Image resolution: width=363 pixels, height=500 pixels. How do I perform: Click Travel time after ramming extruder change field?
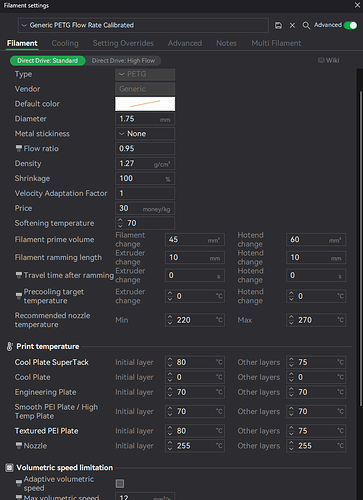tap(195, 275)
